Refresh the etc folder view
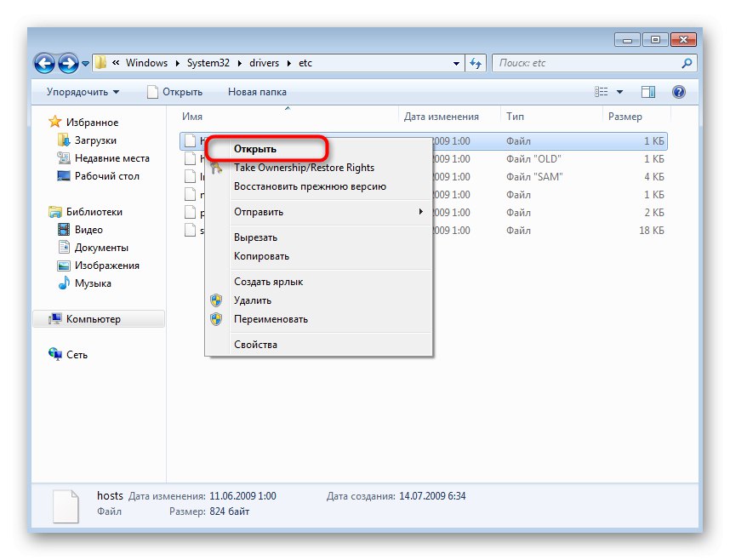 coord(476,63)
